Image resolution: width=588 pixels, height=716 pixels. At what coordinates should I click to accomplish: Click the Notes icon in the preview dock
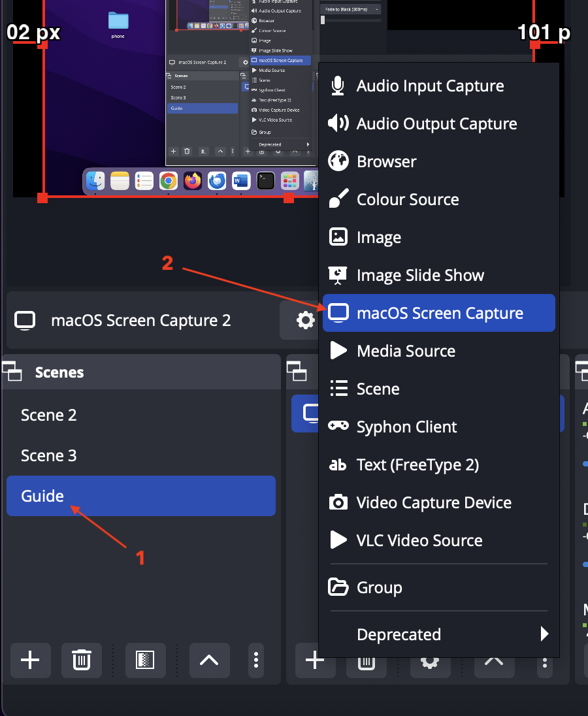(120, 181)
